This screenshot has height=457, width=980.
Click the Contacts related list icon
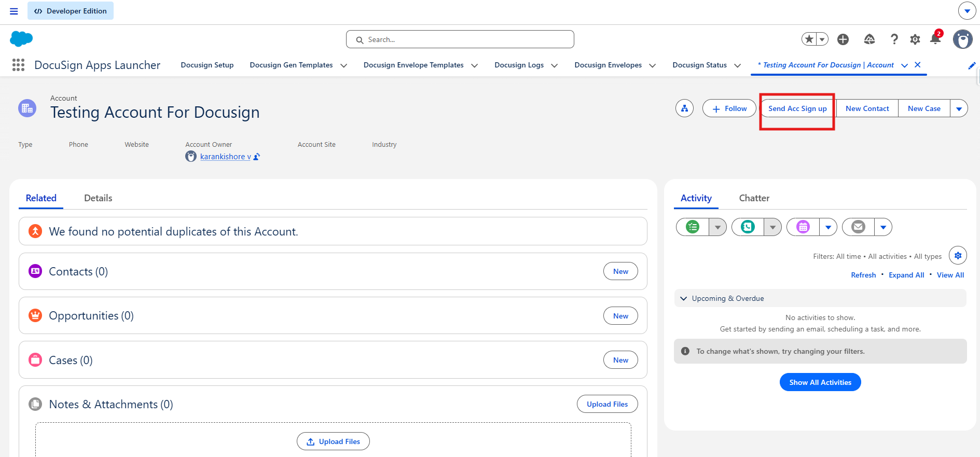[x=35, y=271]
